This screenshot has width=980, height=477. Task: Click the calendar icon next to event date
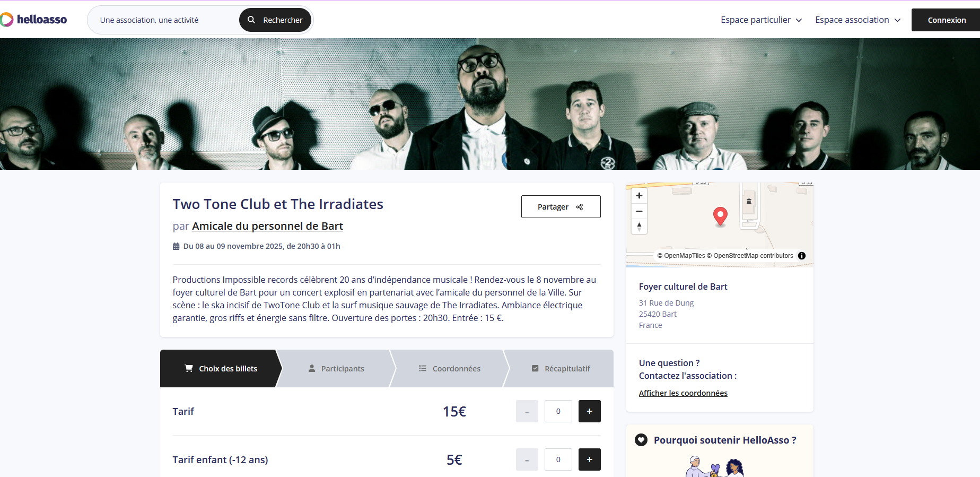click(x=176, y=246)
